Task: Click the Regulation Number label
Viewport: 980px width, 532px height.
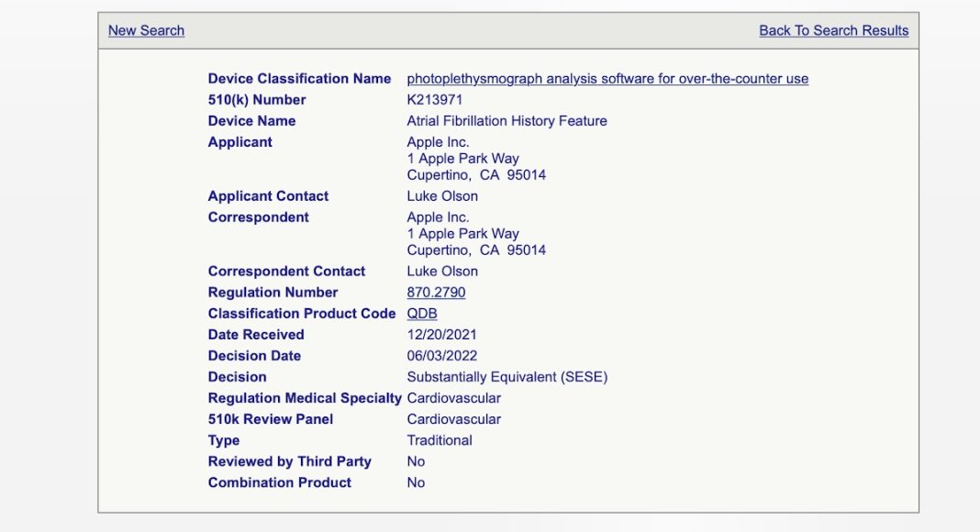Action: click(273, 293)
